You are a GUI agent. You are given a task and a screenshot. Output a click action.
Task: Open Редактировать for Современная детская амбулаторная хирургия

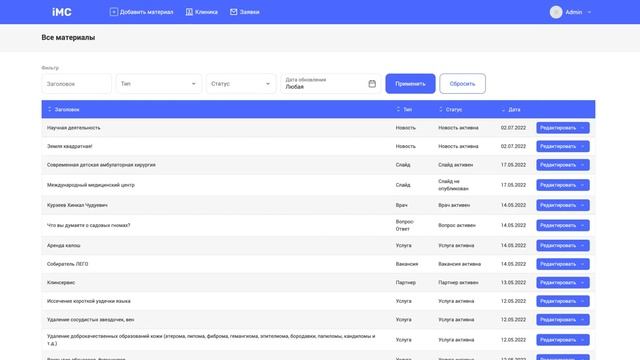coord(563,165)
